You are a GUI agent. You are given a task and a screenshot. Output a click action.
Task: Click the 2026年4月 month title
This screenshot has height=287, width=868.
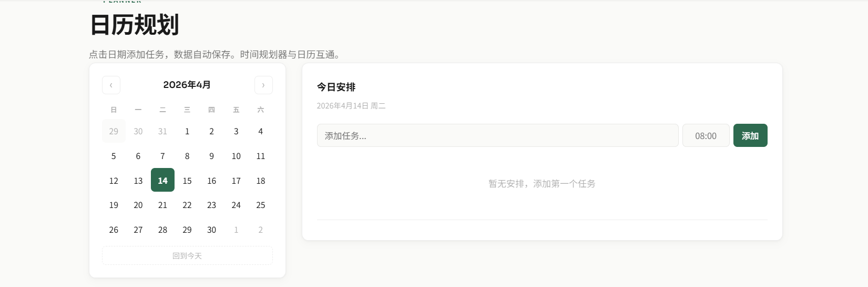tap(187, 85)
